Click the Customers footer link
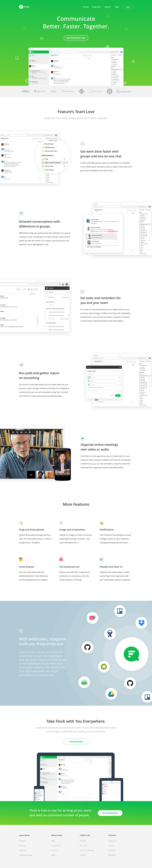Viewport: 152px width, 868px height. coord(56,846)
